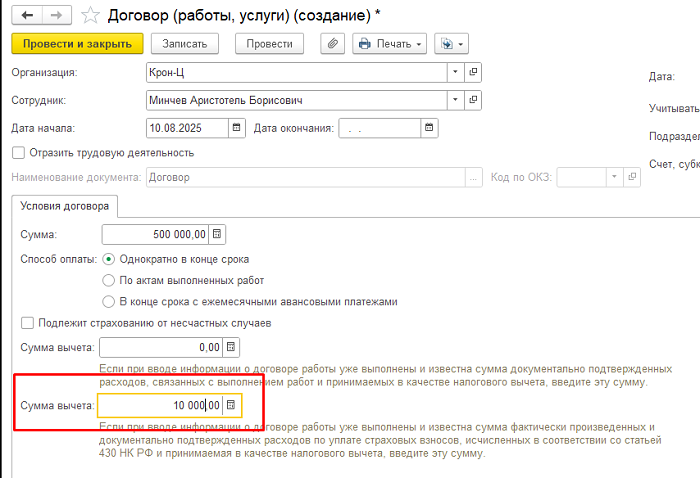Click the ellipsis button in Наименование документа
700x478 pixels.
pyautogui.click(x=474, y=177)
